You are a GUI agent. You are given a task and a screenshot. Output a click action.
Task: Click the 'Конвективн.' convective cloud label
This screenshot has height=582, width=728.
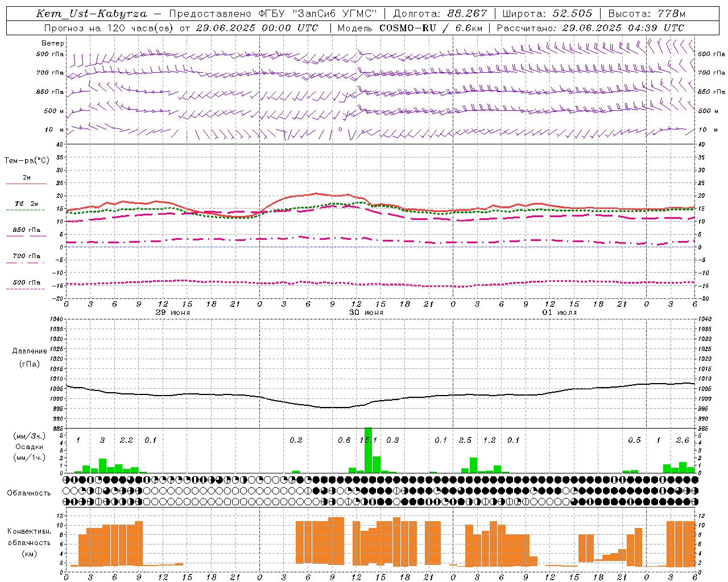pyautogui.click(x=30, y=531)
